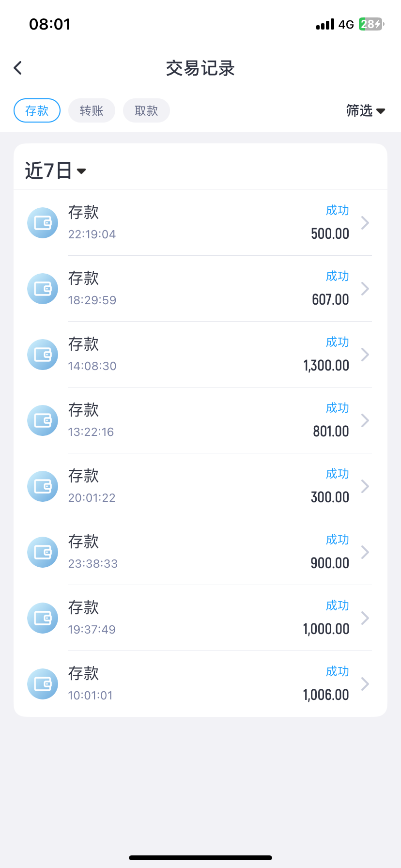Click wallet icon of 607.00 deposit
Image resolution: width=401 pixels, height=868 pixels.
[43, 289]
